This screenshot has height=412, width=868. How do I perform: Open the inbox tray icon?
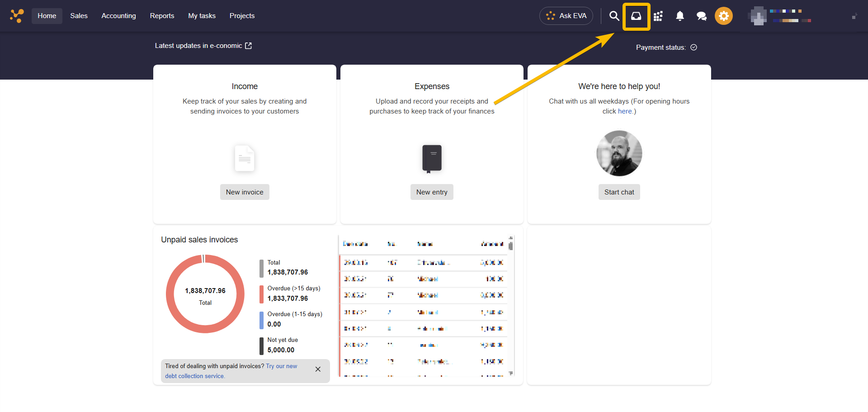636,16
